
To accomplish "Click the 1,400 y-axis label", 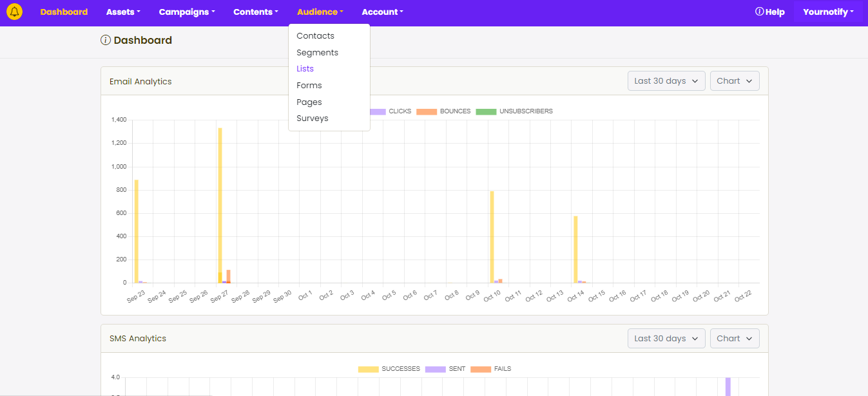I will [x=119, y=120].
